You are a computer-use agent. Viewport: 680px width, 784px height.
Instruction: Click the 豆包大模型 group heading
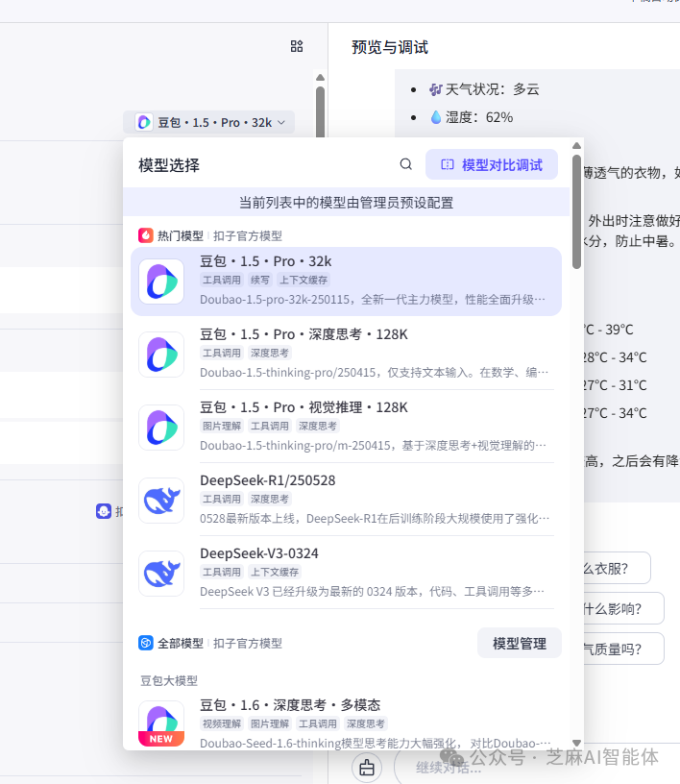169,680
